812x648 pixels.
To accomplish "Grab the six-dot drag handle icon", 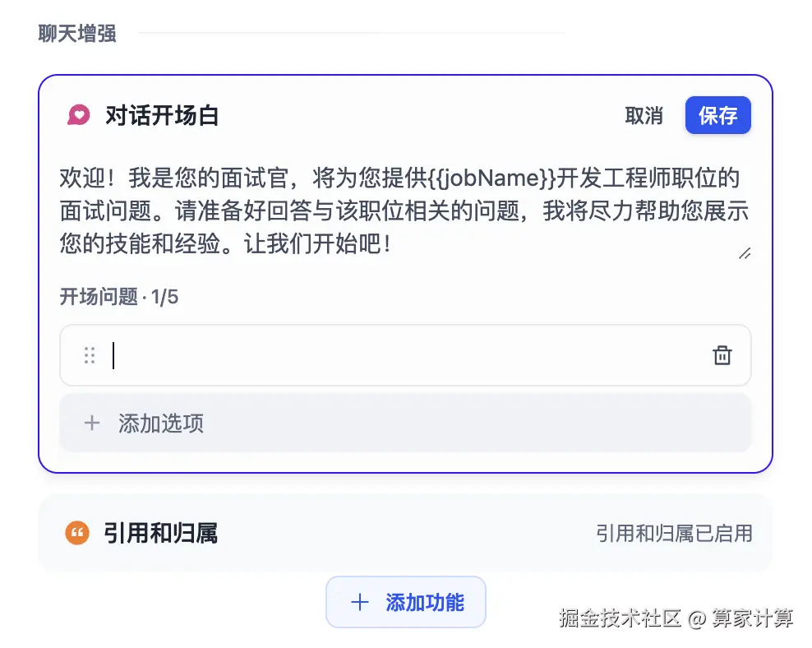I will tap(90, 355).
